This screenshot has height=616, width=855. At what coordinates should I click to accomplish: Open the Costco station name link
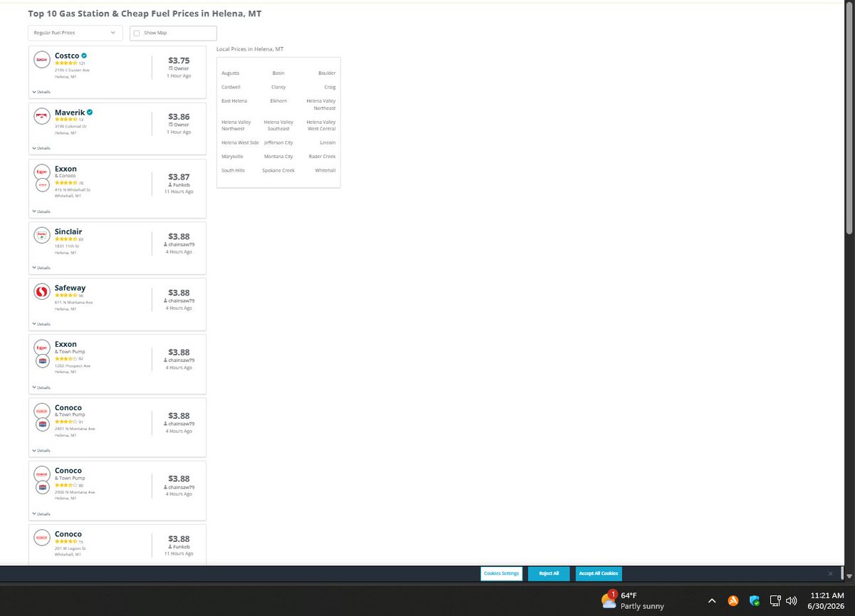coord(67,56)
